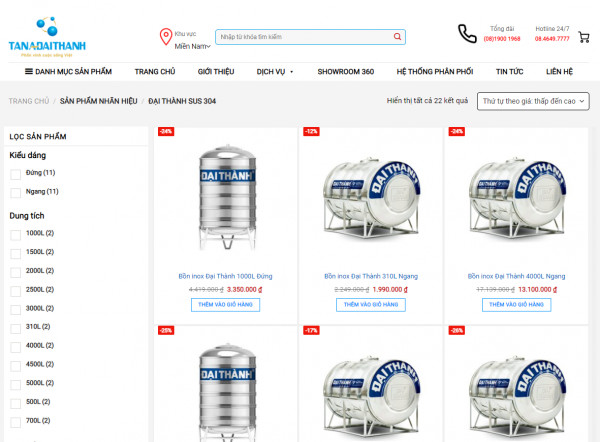Tick the 500L (2) checkbox
600x442 pixels.
click(16, 404)
